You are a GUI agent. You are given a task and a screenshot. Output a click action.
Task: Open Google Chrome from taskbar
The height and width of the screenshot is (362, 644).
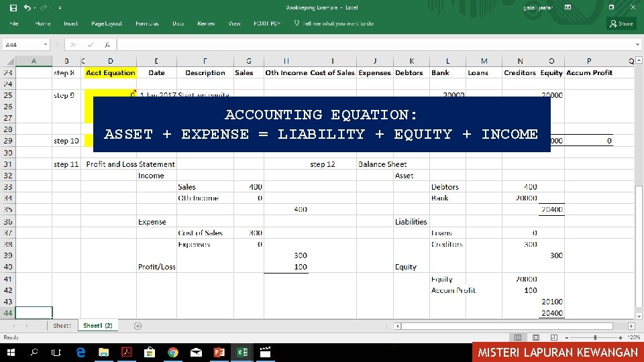(173, 352)
